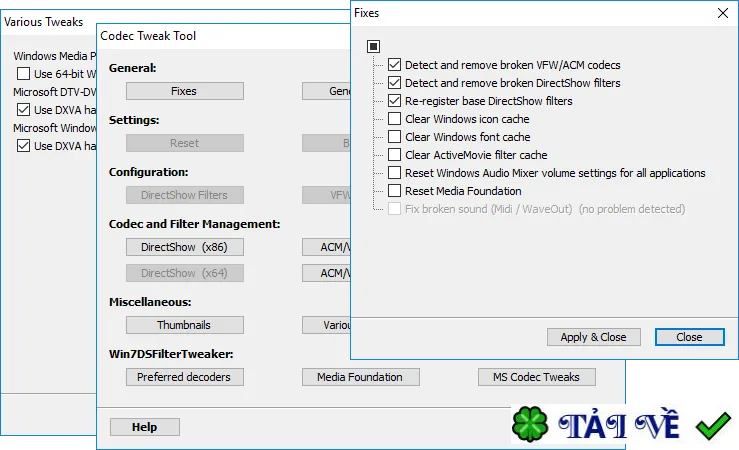Uncheck Re-register base DirectShow filters

click(x=394, y=101)
